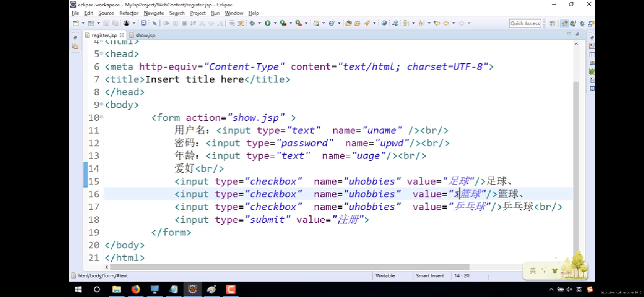Open File Explorer from the taskbar

[116, 289]
